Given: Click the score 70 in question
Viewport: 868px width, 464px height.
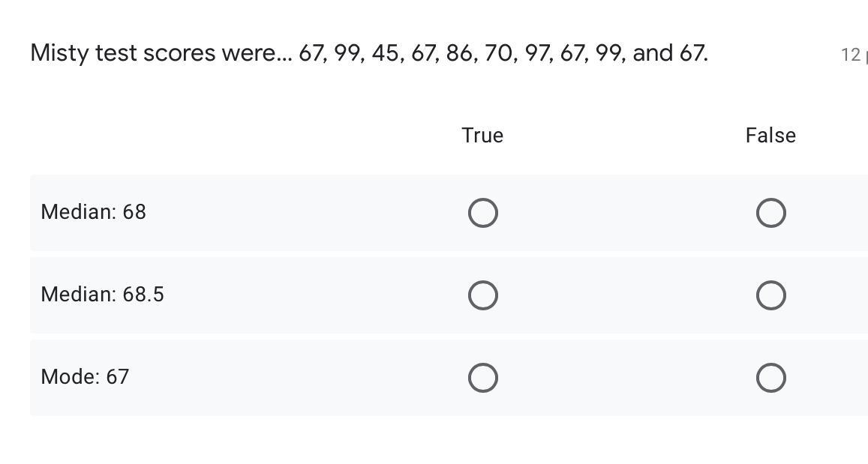Looking at the screenshot, I should (x=498, y=54).
